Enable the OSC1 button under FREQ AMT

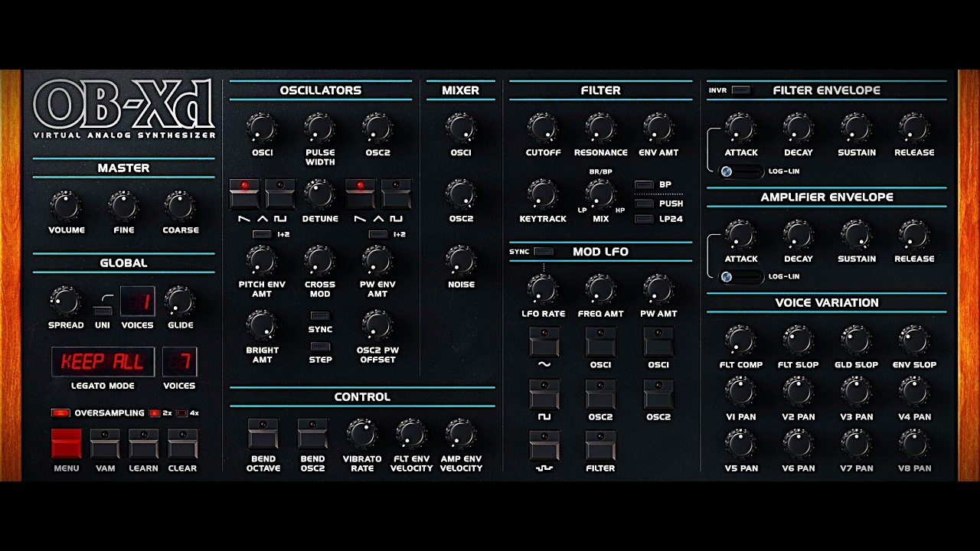[601, 341]
